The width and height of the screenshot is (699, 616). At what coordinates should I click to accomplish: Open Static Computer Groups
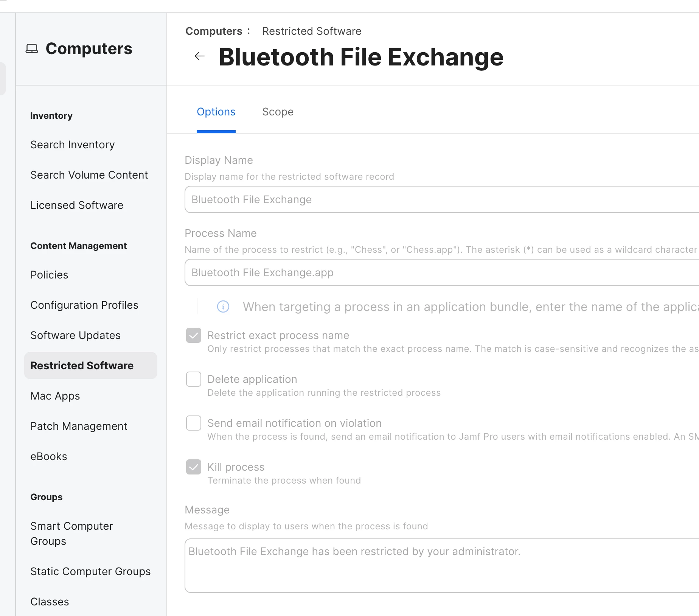point(90,571)
